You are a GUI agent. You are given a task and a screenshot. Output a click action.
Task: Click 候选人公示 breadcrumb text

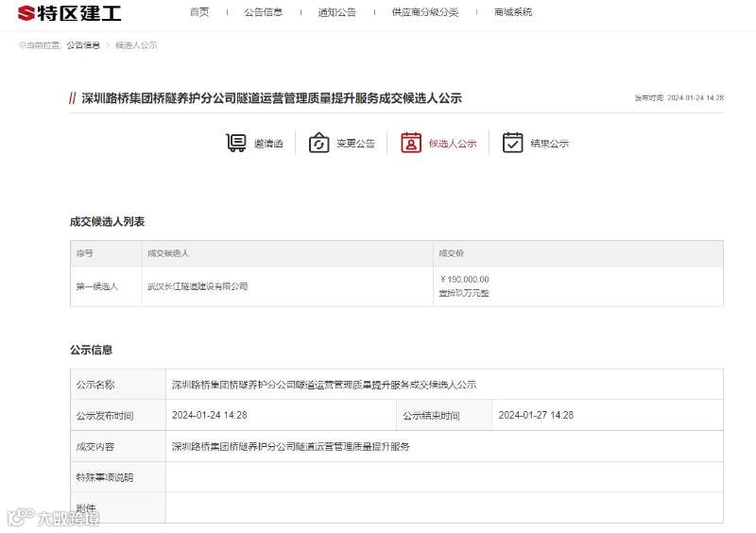point(136,45)
